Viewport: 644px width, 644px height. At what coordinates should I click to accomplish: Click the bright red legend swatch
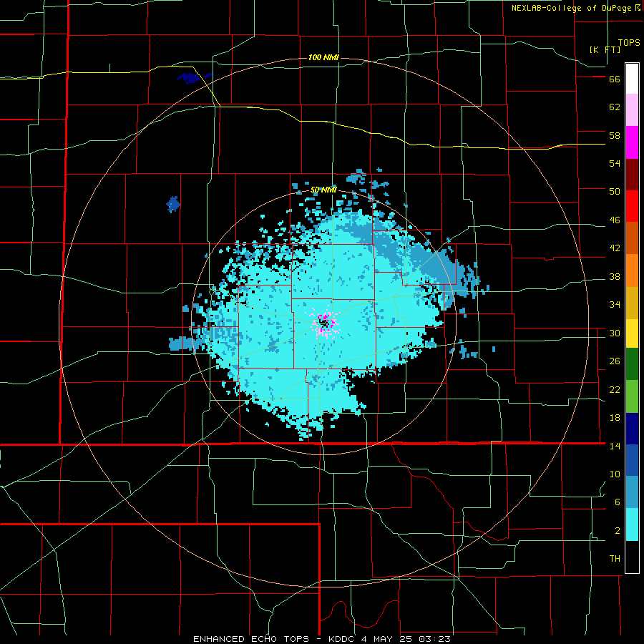click(x=632, y=206)
